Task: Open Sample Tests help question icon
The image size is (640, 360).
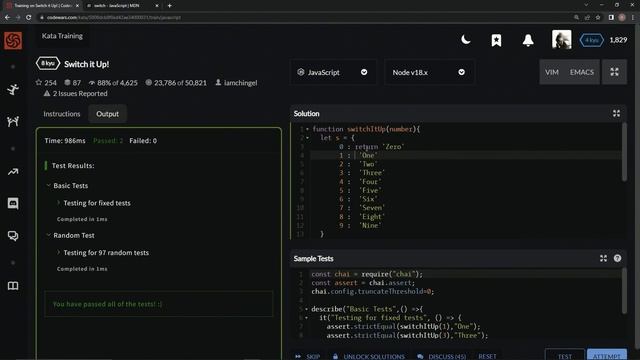Action: coord(617,258)
